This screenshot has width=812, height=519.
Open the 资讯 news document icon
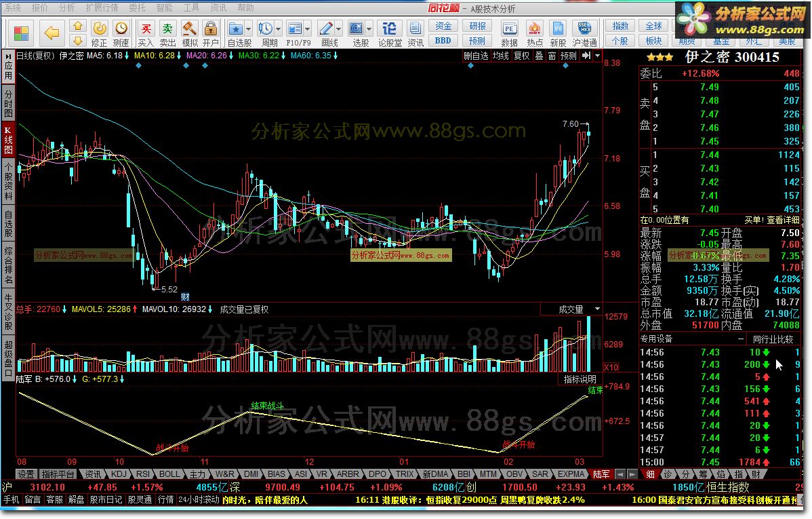[415, 34]
